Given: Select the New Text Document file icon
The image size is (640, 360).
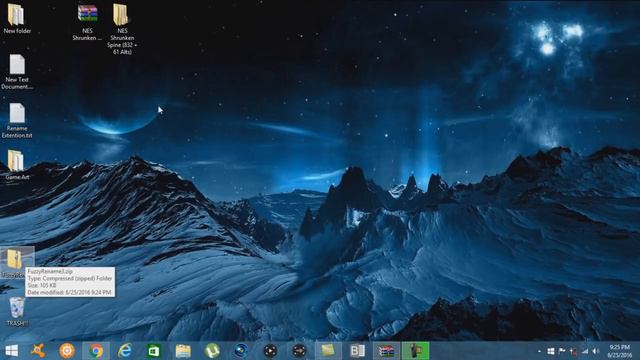Looking at the screenshot, I should pos(17,71).
